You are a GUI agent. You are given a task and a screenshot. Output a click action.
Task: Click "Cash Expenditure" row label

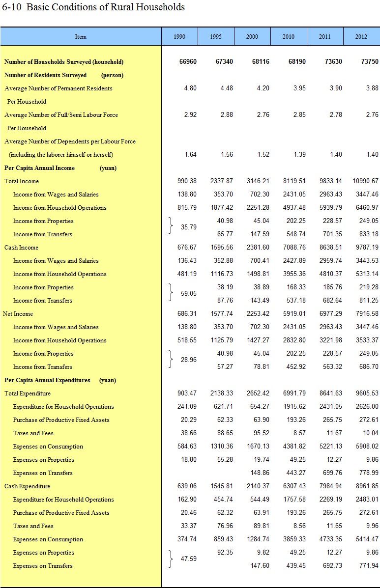tap(27, 486)
